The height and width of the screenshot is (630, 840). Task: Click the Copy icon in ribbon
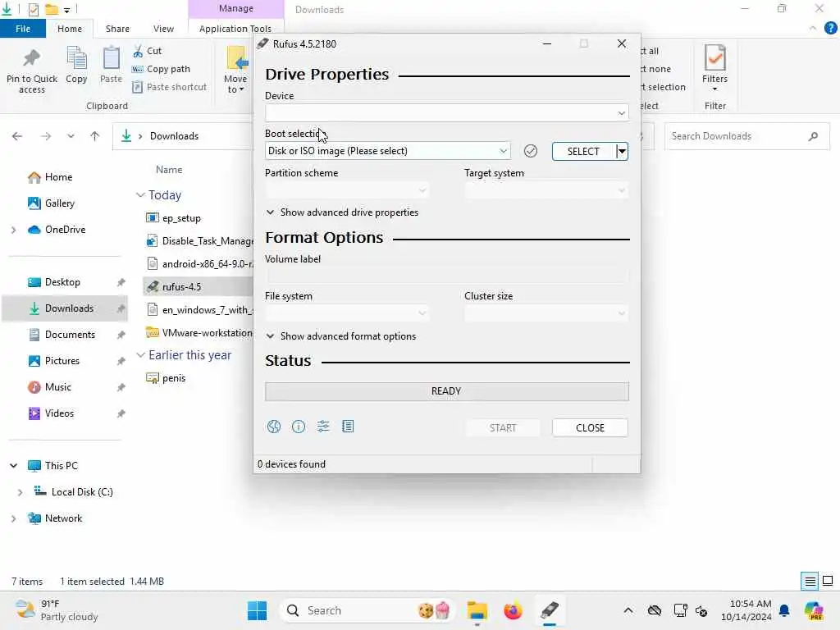76,65
